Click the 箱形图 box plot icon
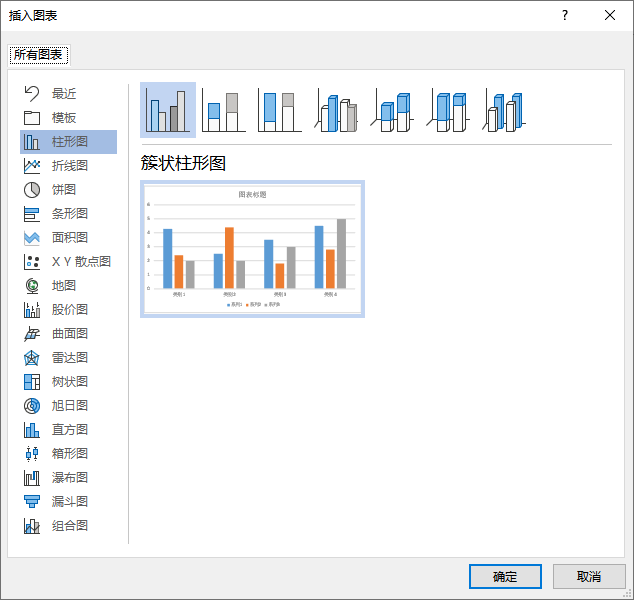This screenshot has width=634, height=600. (x=32, y=454)
